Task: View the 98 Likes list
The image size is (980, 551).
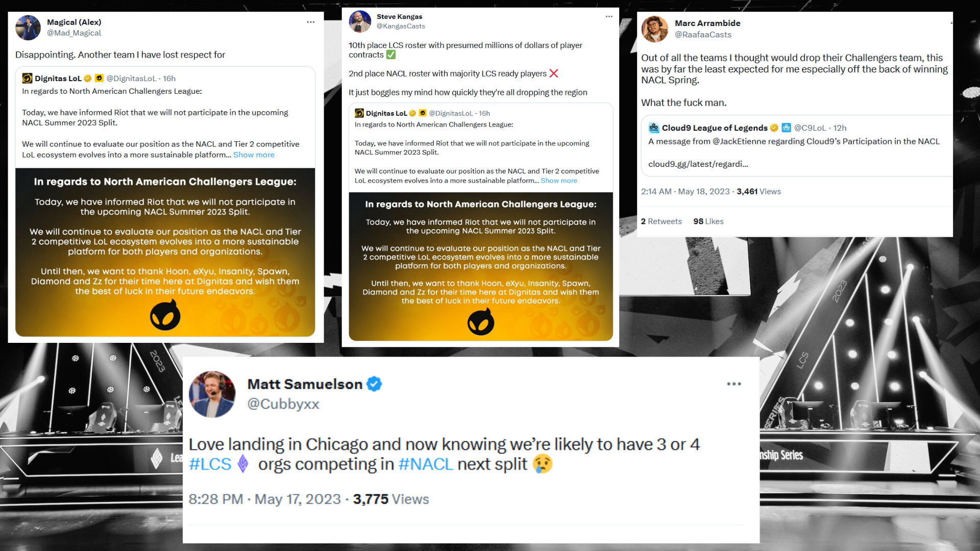Action: pyautogui.click(x=708, y=221)
